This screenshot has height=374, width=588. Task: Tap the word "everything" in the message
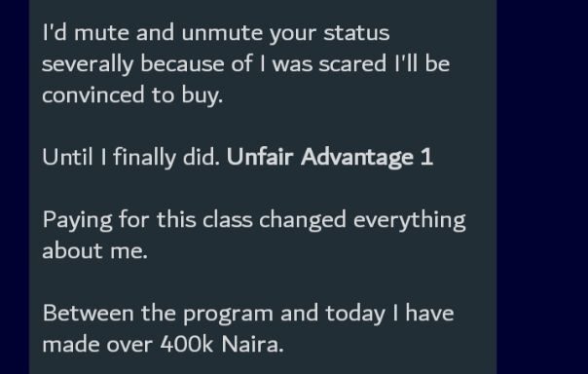[x=409, y=220]
